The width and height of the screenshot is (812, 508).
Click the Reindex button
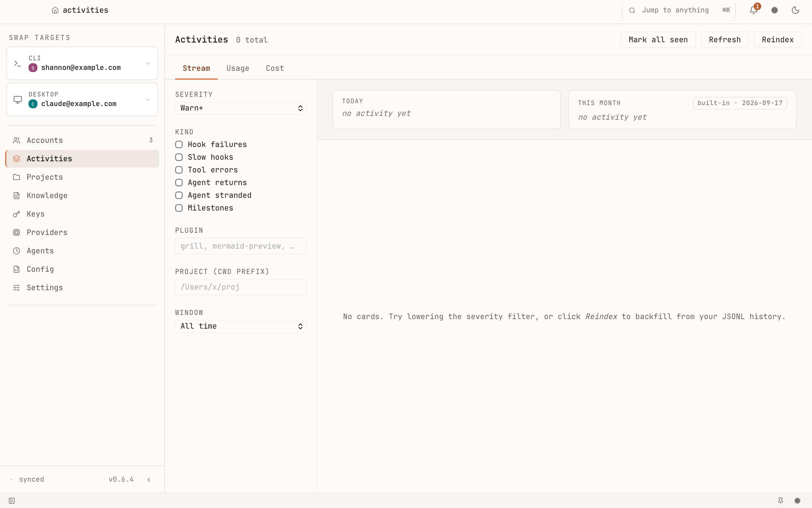pos(778,40)
